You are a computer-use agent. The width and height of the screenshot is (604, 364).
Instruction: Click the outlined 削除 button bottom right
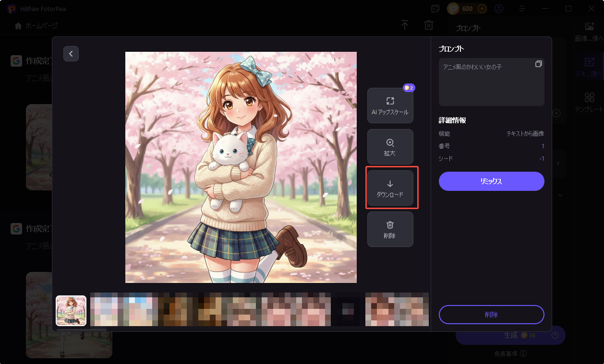[491, 315]
